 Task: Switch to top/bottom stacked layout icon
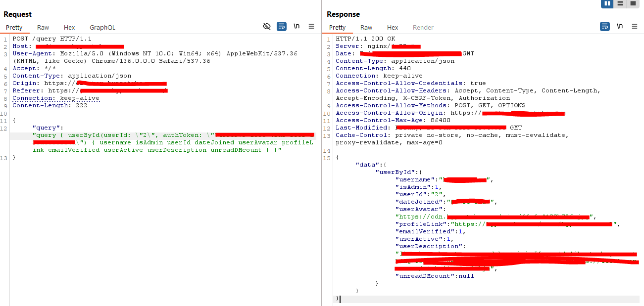point(620,3)
